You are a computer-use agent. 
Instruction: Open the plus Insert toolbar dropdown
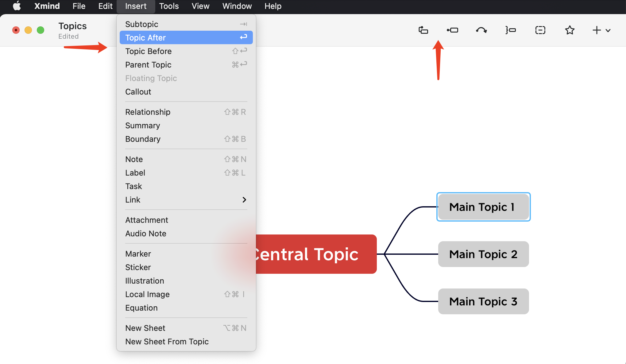tap(601, 30)
